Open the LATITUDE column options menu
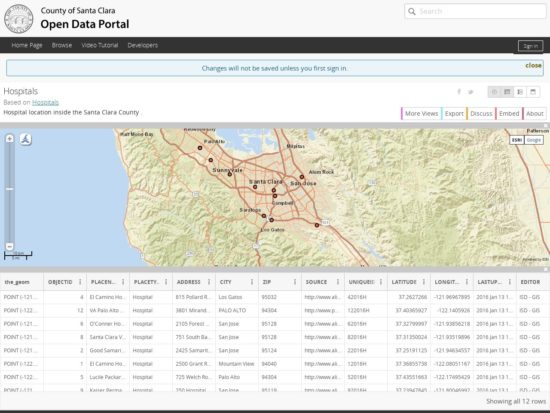The width and height of the screenshot is (550, 413). pyautogui.click(x=424, y=282)
